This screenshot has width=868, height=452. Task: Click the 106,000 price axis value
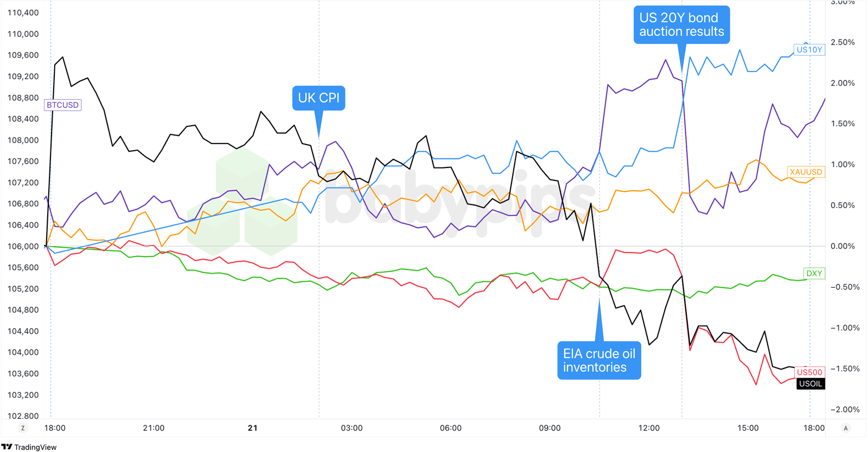23,247
